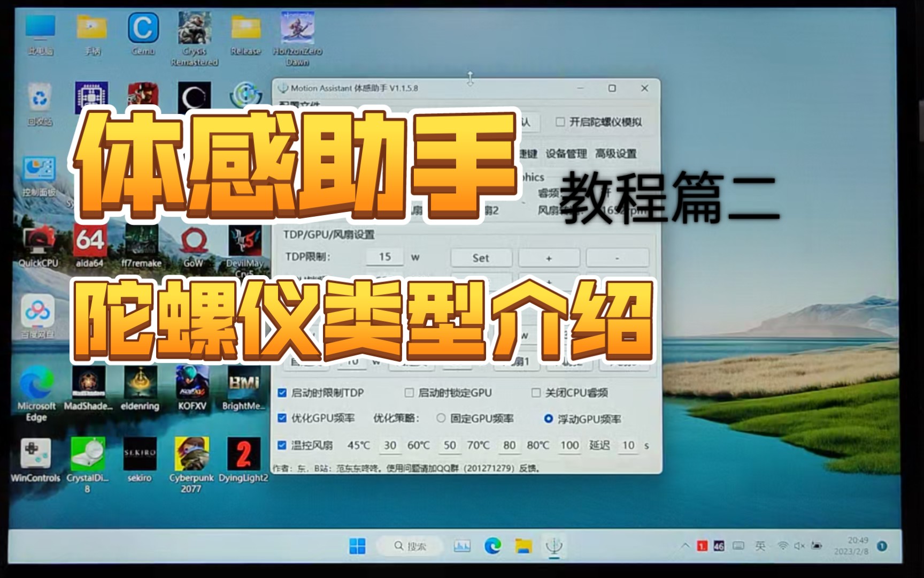The height and width of the screenshot is (578, 924).
Task: Open File Explorer from the taskbar
Action: coord(523,546)
